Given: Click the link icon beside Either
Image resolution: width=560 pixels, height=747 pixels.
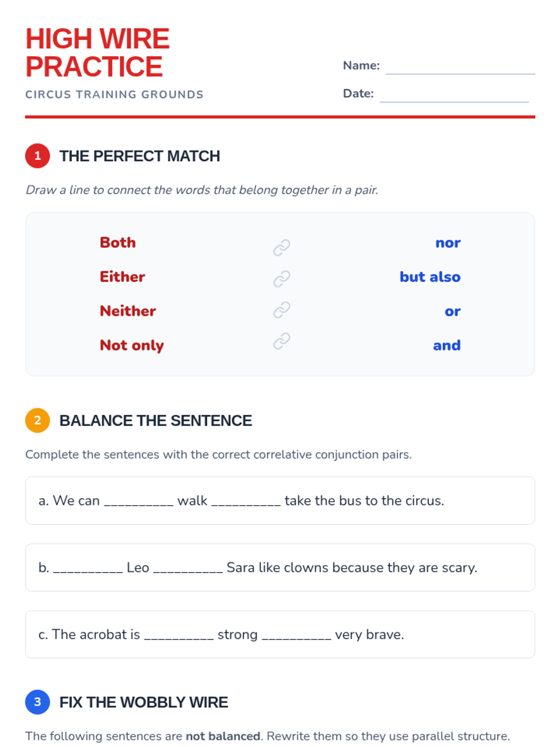Looking at the screenshot, I should click(281, 279).
